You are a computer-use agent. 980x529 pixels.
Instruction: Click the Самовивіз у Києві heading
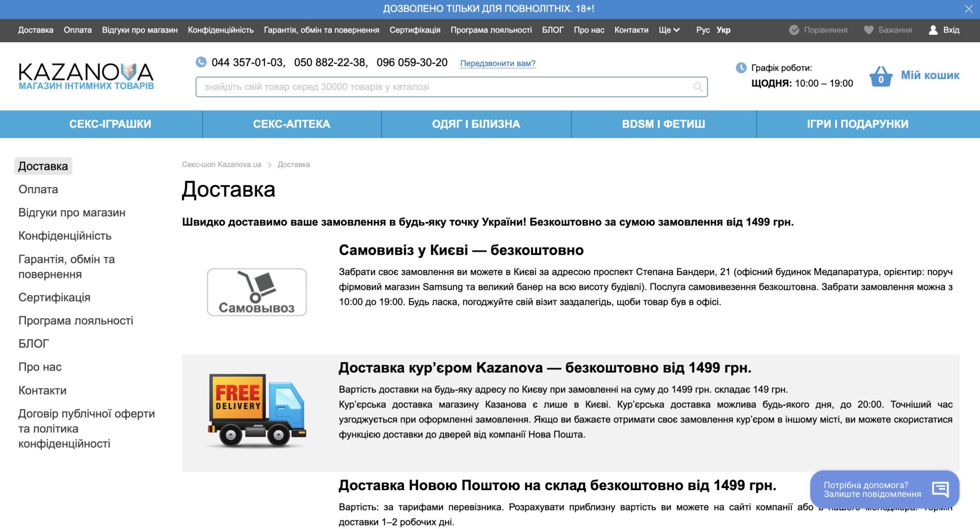(x=461, y=250)
